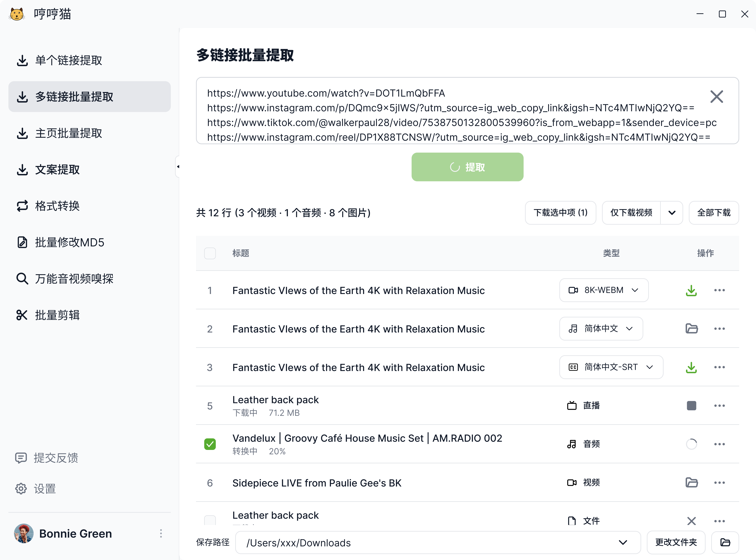Expand the 仅下载视频 options chevron

pos(672,213)
